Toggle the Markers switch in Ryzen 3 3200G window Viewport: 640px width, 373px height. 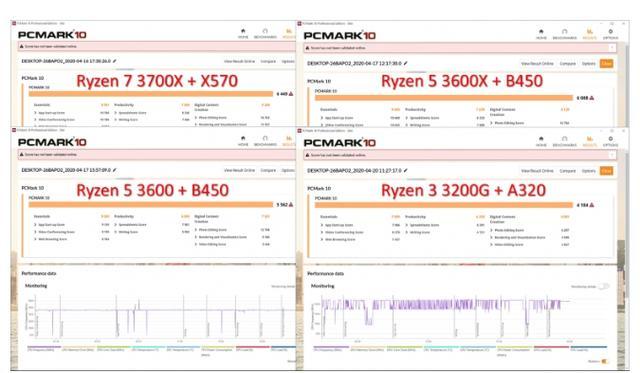604,361
